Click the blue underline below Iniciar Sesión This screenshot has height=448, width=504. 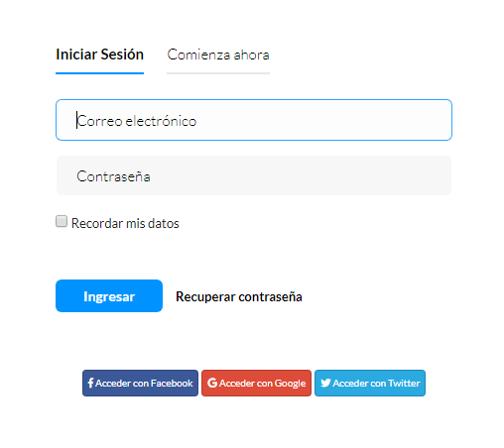(99, 73)
